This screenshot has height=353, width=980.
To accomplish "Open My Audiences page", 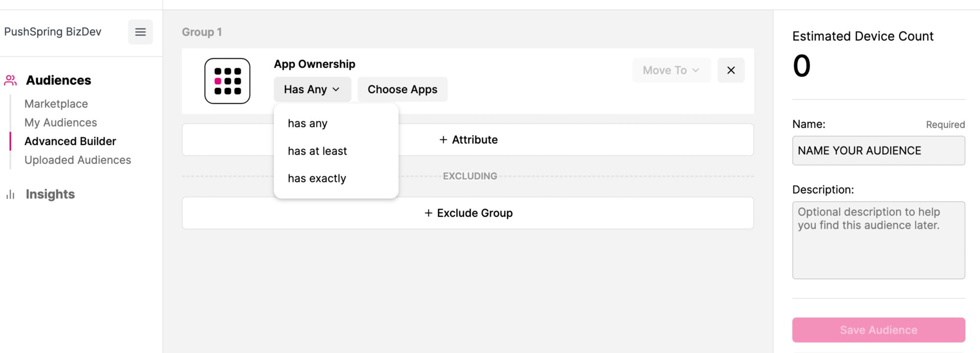I will tap(61, 123).
